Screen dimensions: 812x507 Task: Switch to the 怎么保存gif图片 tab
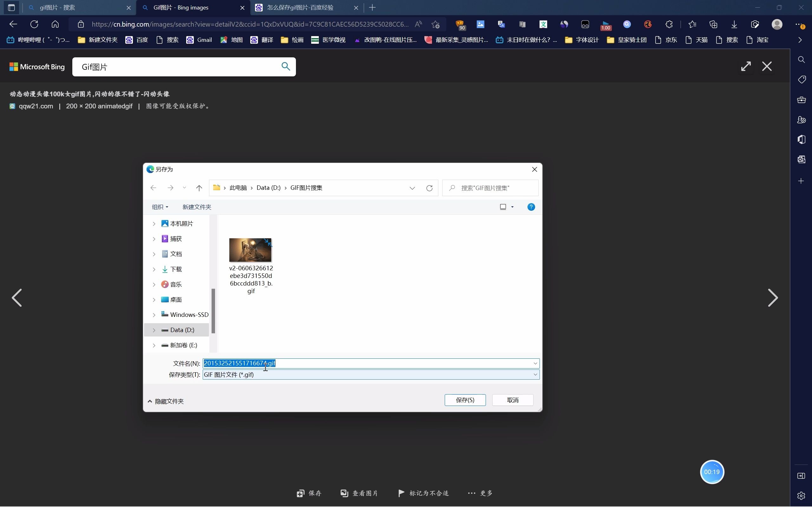tap(300, 7)
